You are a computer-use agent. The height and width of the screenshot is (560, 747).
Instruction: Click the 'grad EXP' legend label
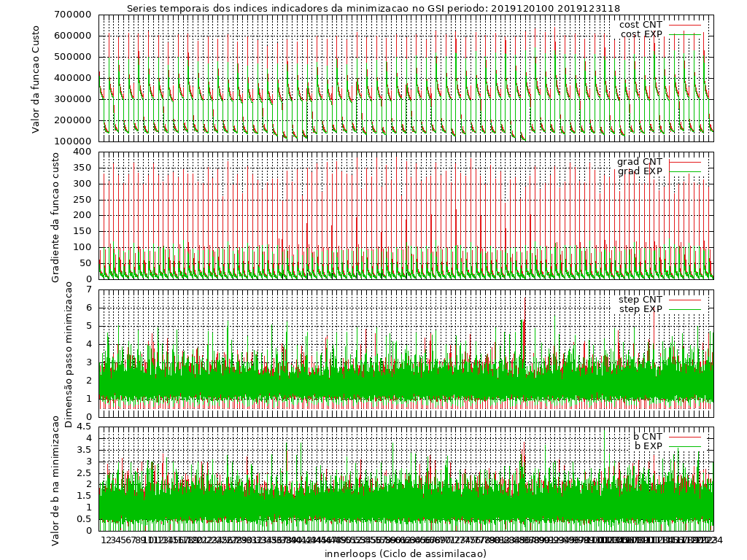pyautogui.click(x=640, y=171)
